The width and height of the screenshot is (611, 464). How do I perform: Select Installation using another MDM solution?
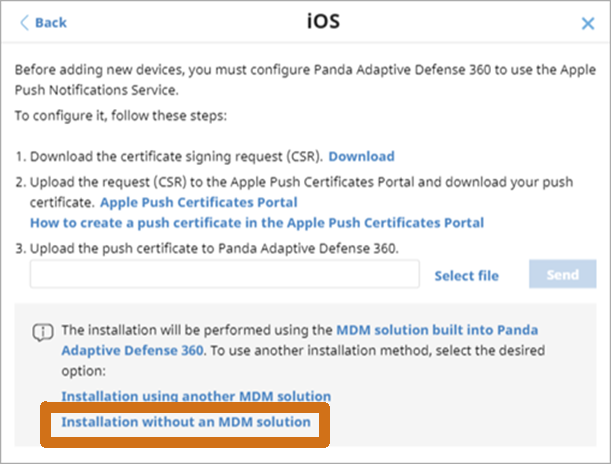point(196,396)
